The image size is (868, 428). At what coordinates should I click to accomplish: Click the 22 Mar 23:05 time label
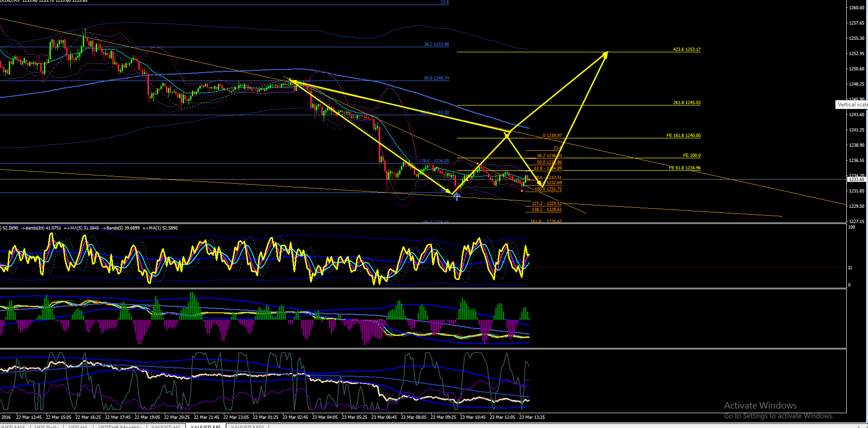(236, 417)
